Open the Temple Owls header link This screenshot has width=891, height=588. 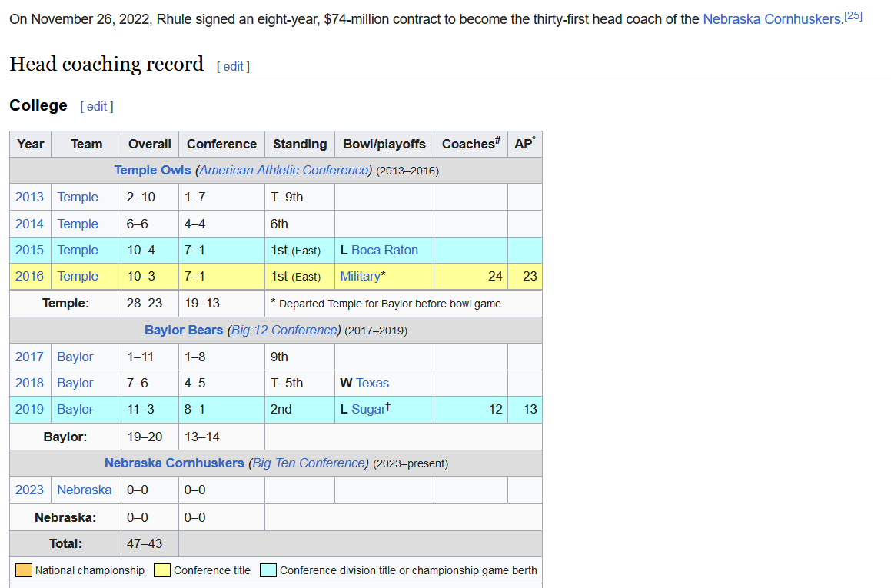click(152, 171)
